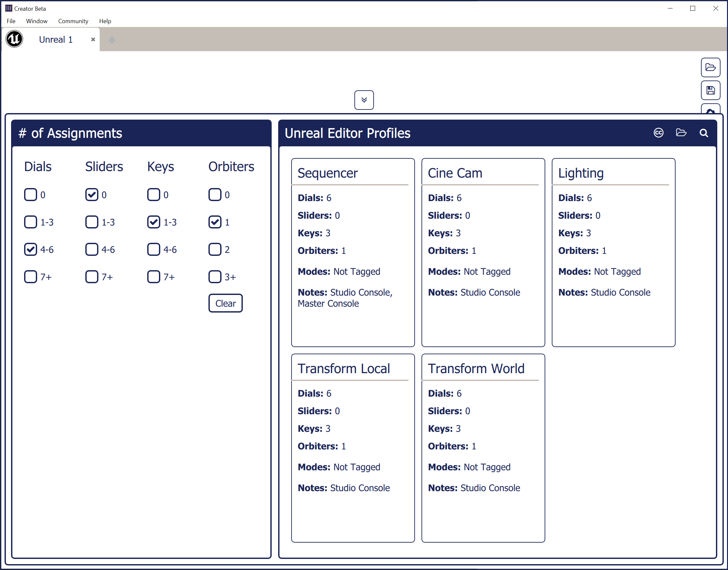Click the Orbiters column heading
728x570 pixels.
coord(231,167)
